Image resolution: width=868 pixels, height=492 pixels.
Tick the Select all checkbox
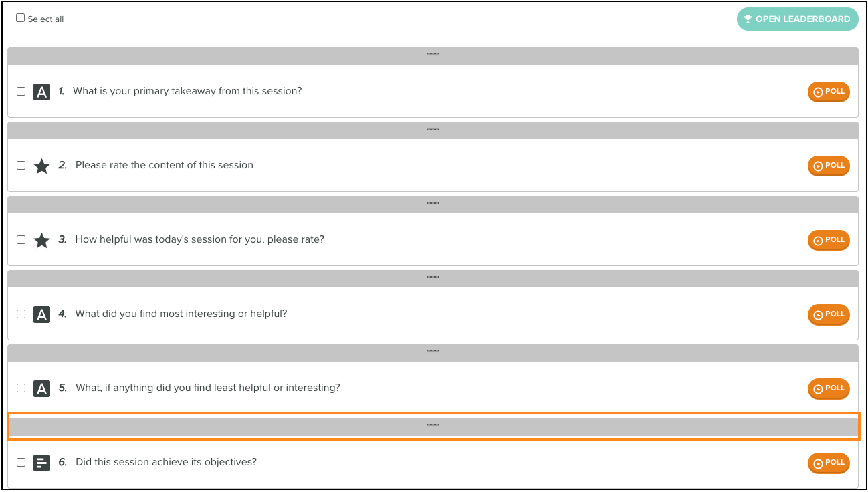pos(20,19)
